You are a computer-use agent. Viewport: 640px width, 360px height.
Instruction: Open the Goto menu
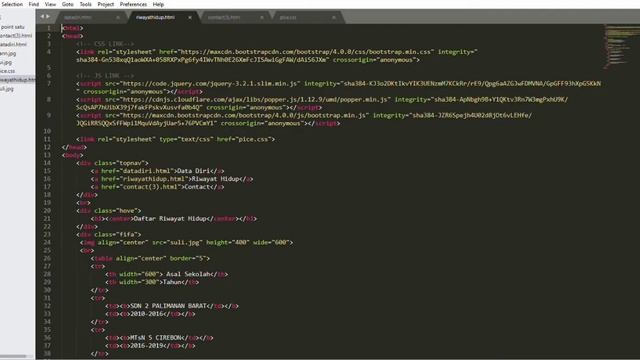(x=68, y=4)
